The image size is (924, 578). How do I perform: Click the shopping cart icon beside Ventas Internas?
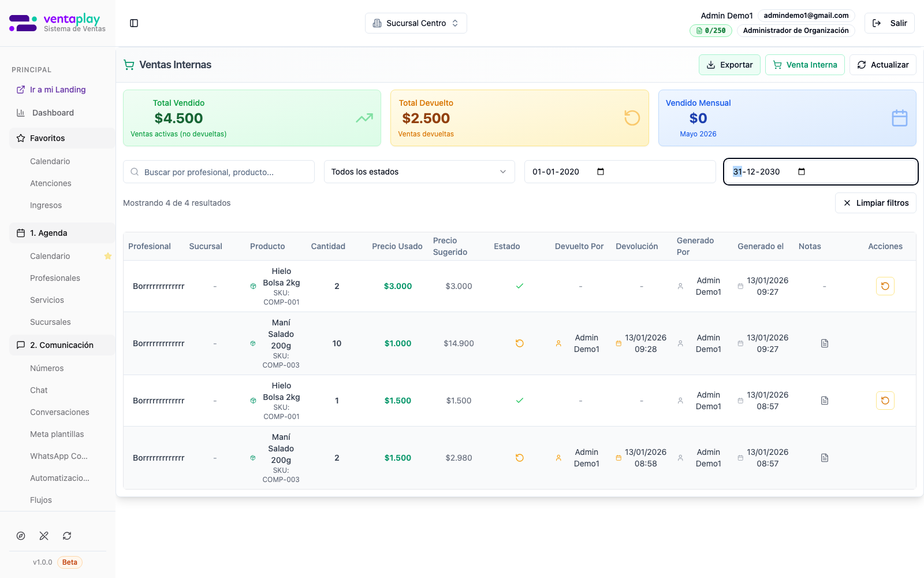[x=129, y=65]
